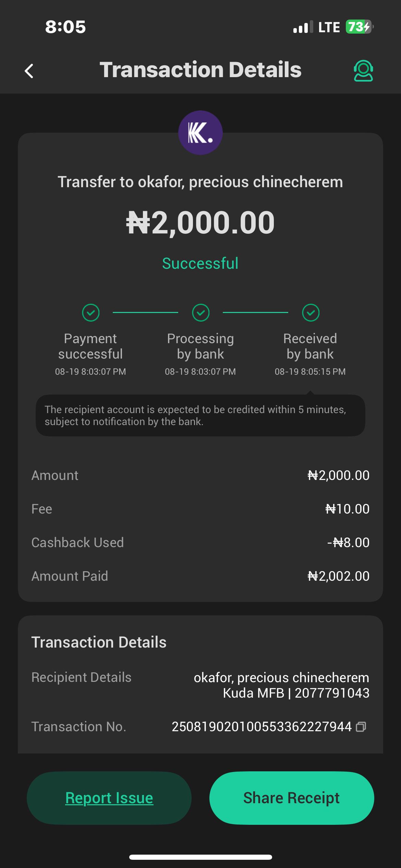
Task: Tap the home indicator bar
Action: (200, 857)
